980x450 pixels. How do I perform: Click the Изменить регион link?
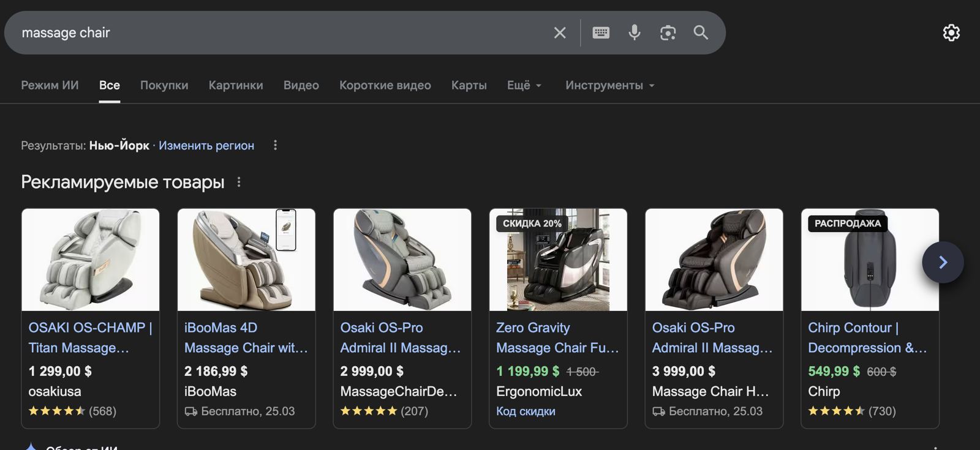pos(206,145)
